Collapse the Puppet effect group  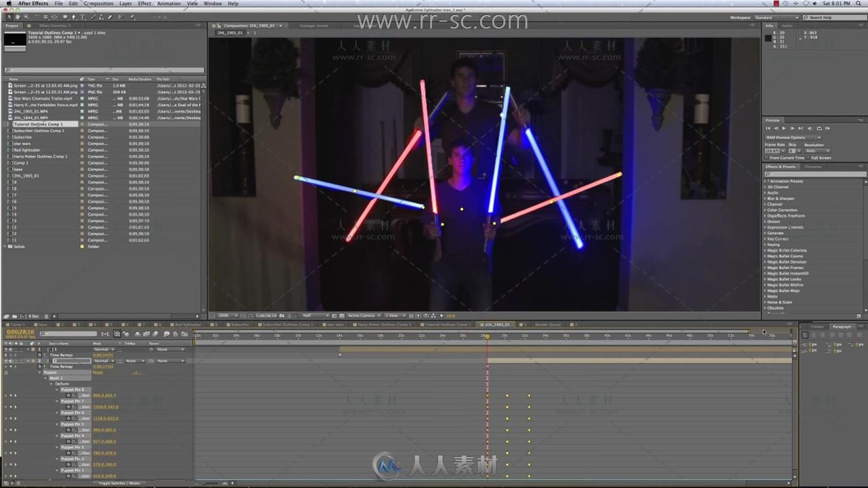pos(39,372)
